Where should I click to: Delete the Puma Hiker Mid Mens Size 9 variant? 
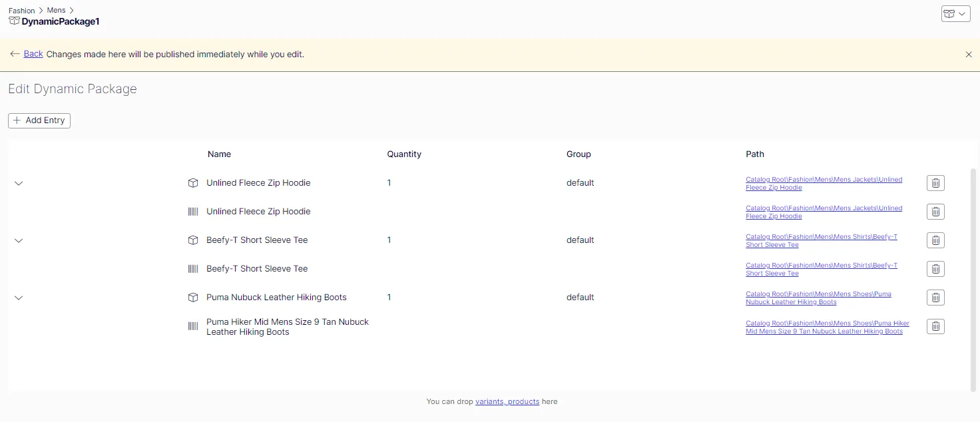[x=935, y=326]
